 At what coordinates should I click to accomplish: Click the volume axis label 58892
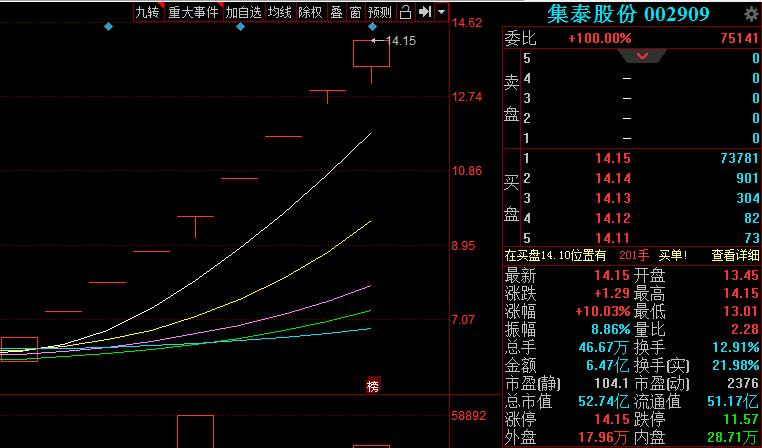[468, 416]
